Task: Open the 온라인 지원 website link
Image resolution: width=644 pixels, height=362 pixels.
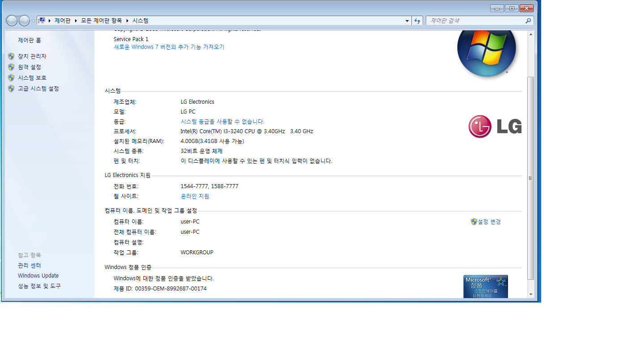Action: 195,196
